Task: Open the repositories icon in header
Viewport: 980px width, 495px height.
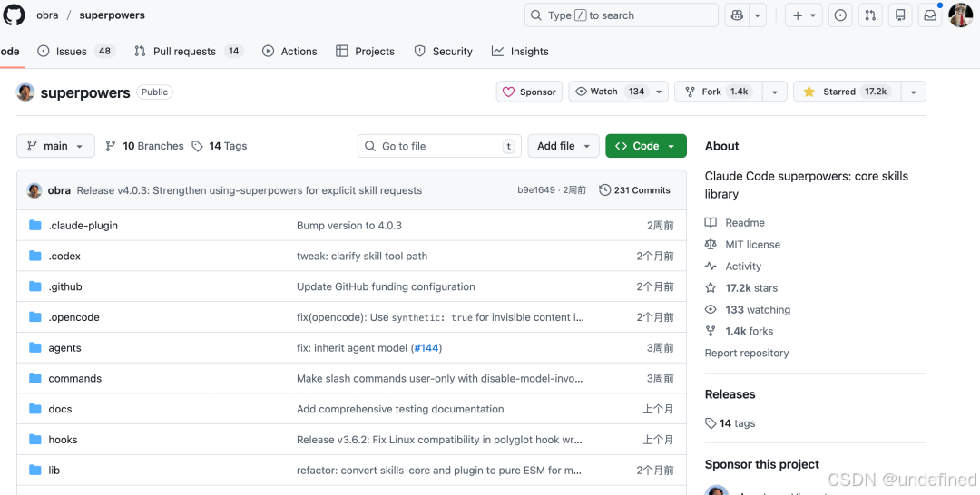Action: [900, 15]
